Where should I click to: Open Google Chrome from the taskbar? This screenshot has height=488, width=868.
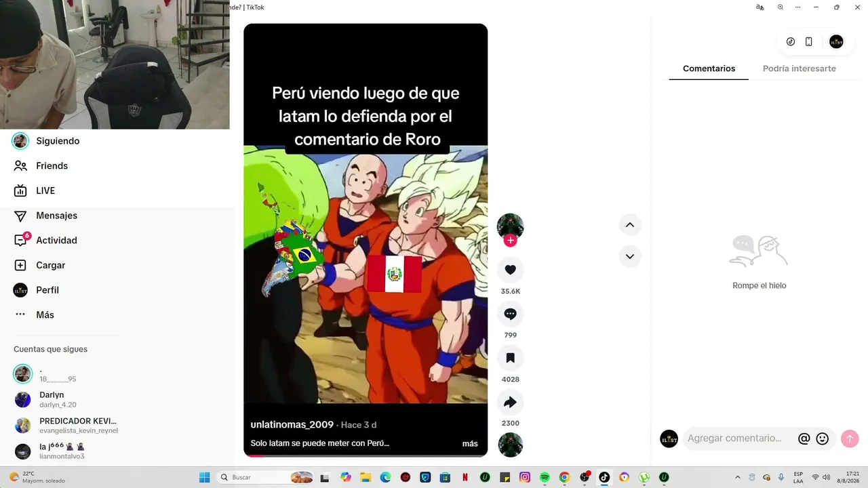pyautogui.click(x=564, y=477)
